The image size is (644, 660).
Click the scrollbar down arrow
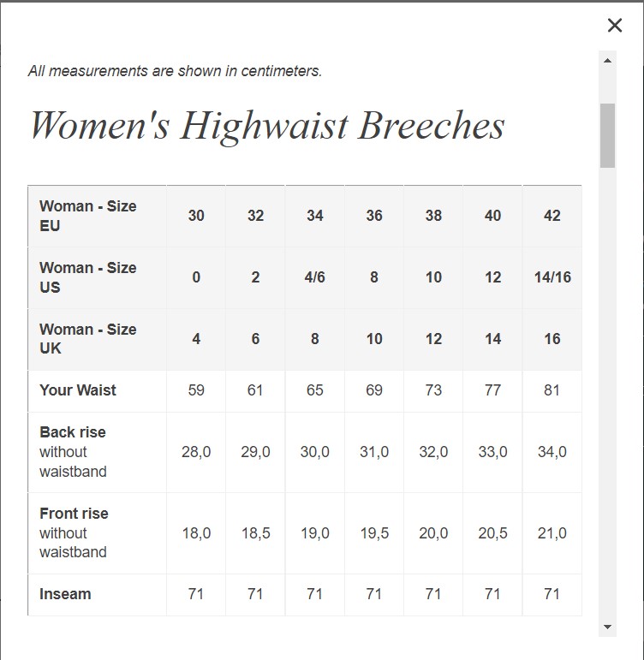click(608, 627)
